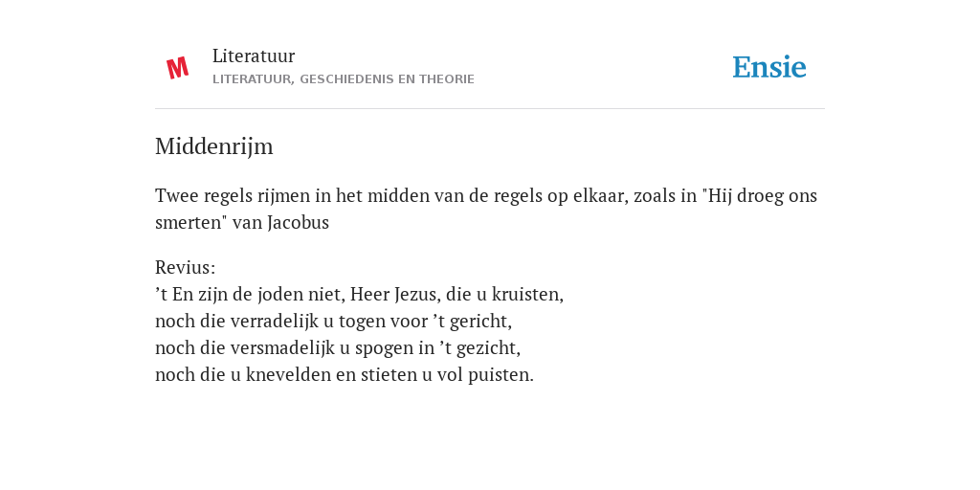
Task: Click the line 'noch die verradelijk u togen'
Action: [334, 322]
